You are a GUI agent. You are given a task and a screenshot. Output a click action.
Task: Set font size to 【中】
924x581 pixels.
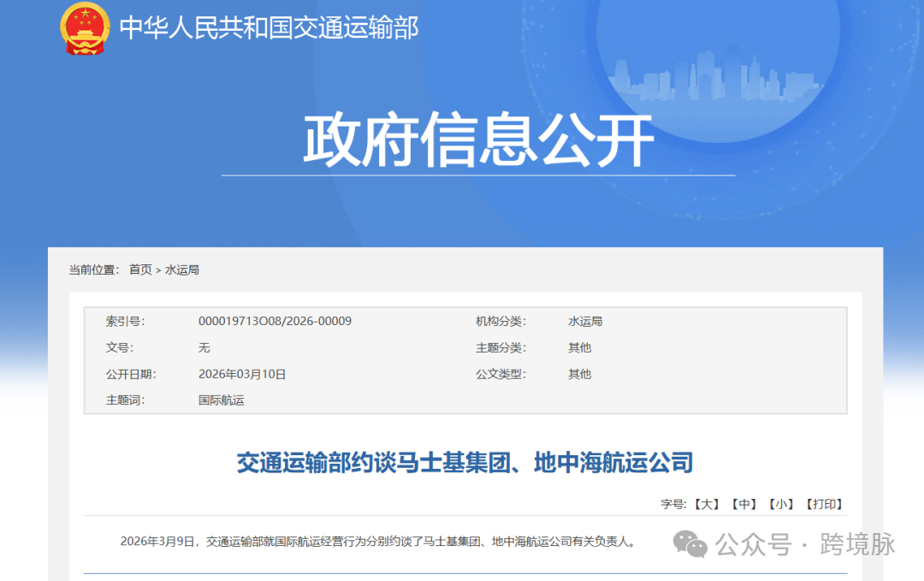(x=743, y=504)
